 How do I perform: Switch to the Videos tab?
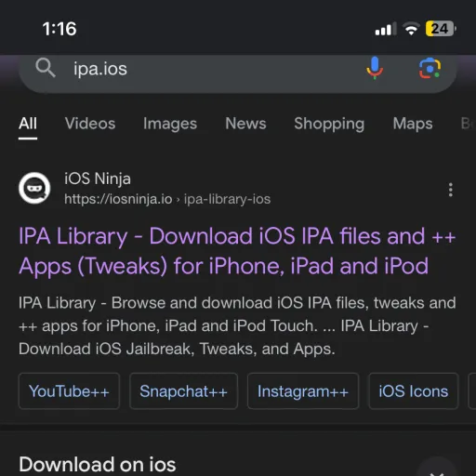(90, 124)
